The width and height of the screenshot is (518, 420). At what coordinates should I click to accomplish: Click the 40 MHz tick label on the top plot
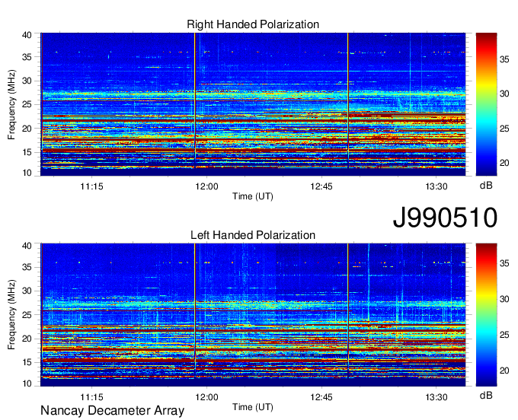(27, 35)
